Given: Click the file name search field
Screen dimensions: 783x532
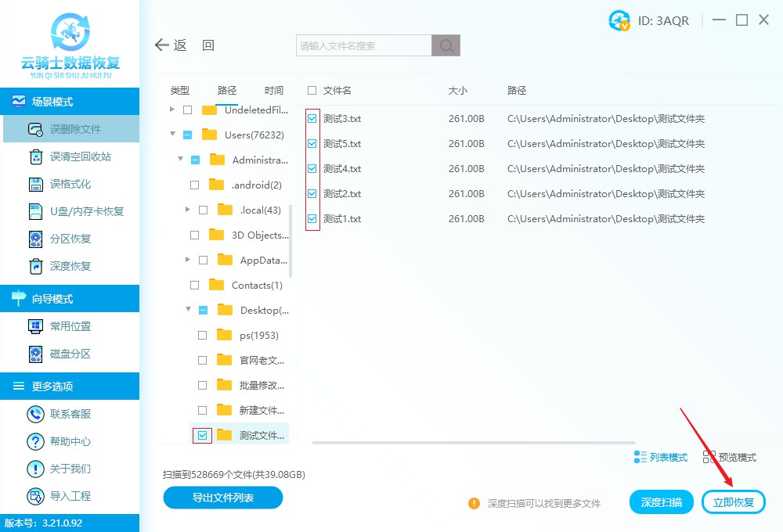Looking at the screenshot, I should (x=364, y=46).
